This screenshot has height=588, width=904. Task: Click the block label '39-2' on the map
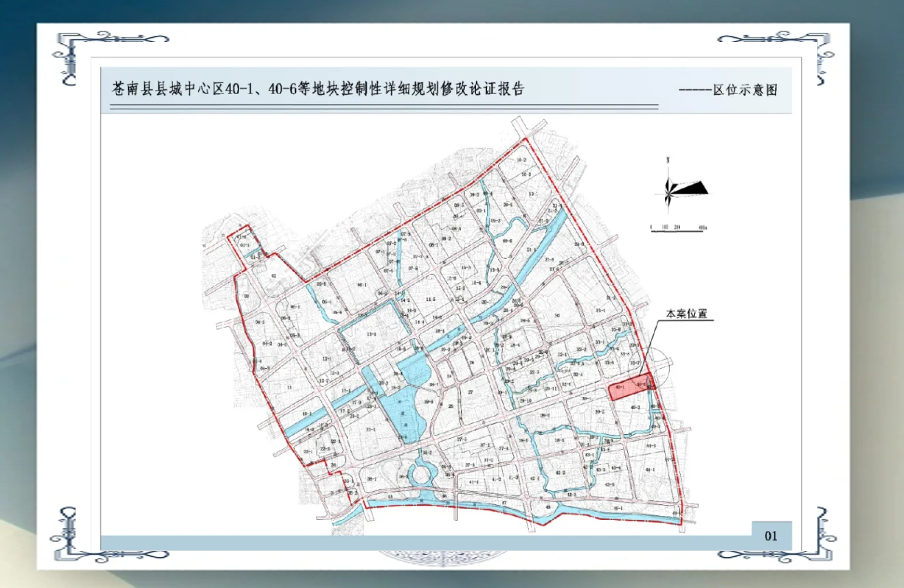600,411
